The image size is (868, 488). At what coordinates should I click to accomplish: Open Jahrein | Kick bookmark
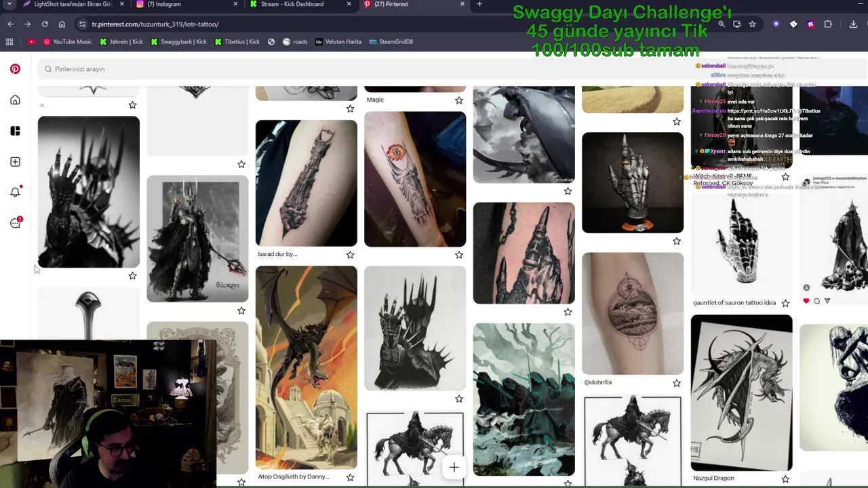click(121, 41)
